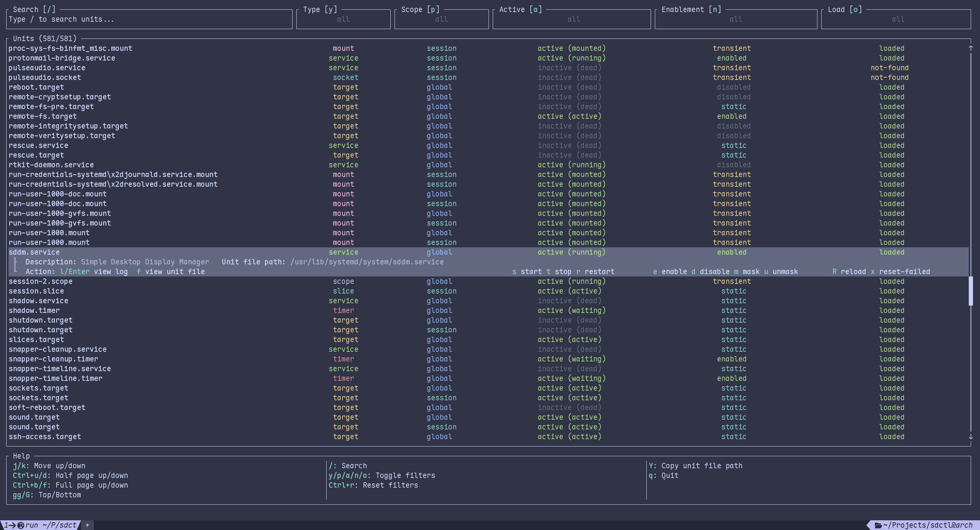Click the sddm.service unit file path
980x530 pixels.
[x=367, y=262]
